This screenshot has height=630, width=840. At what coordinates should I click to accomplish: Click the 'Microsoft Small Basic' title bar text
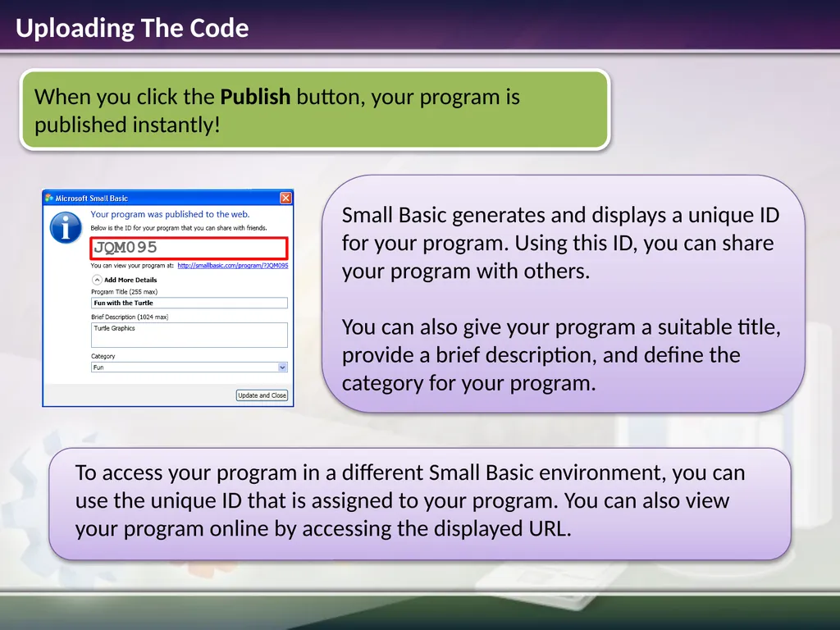point(92,199)
